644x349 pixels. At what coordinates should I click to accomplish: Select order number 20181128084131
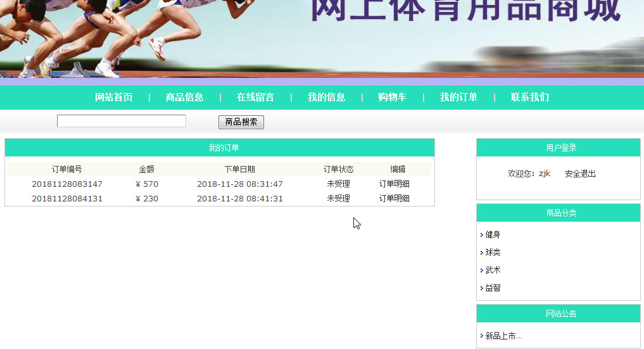click(x=67, y=198)
